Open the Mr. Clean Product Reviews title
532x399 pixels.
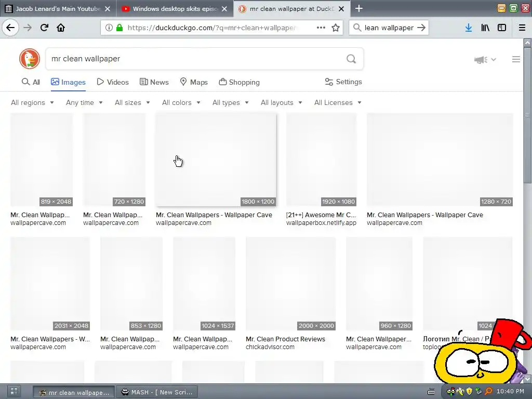pos(285,339)
